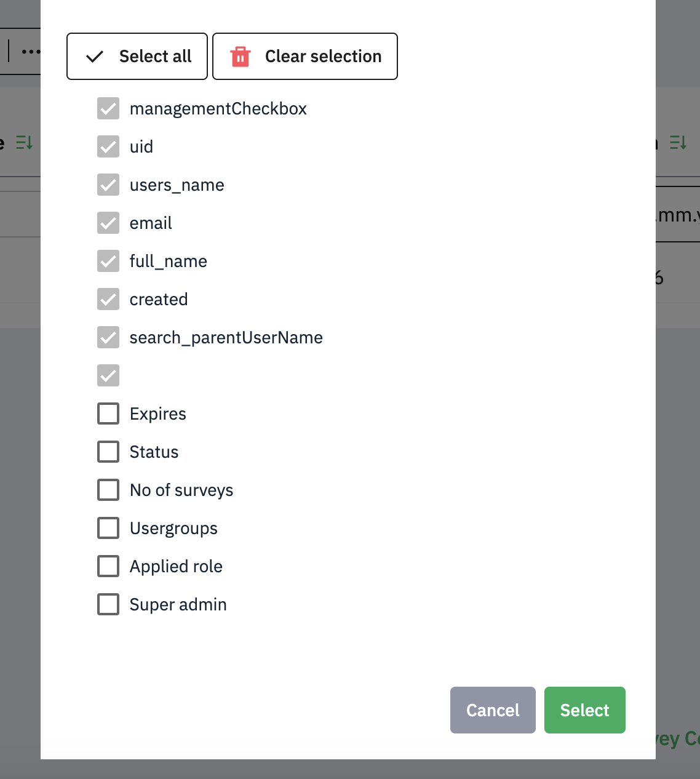Open the three-dots more options menu
This screenshot has height=779, width=700.
tap(30, 52)
